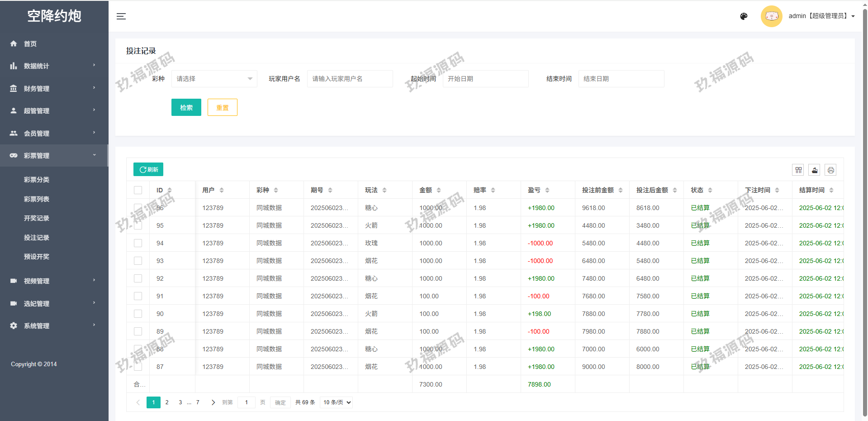Toggle the select-all checkbox in table header
The width and height of the screenshot is (868, 421).
point(138,190)
